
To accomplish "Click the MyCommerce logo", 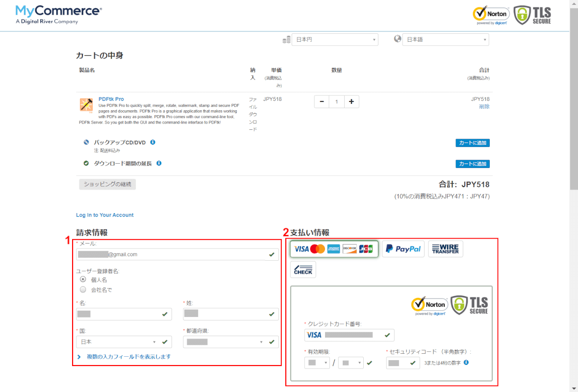I will 59,15.
